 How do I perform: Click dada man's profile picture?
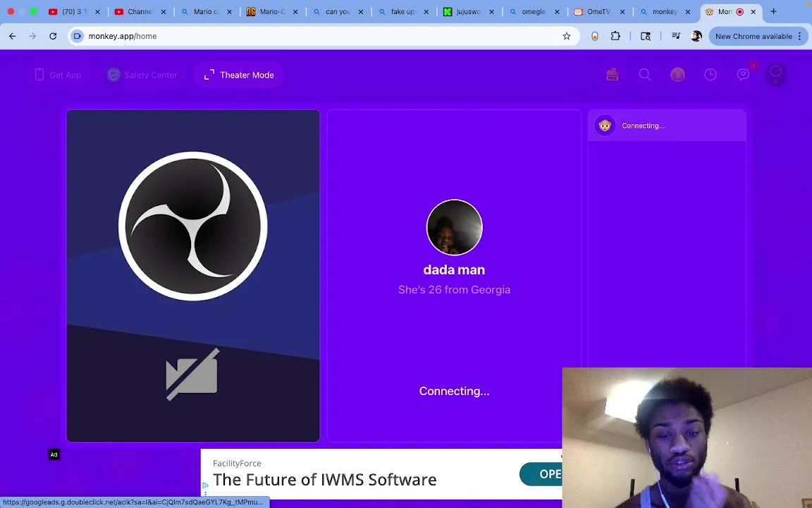[x=454, y=227]
